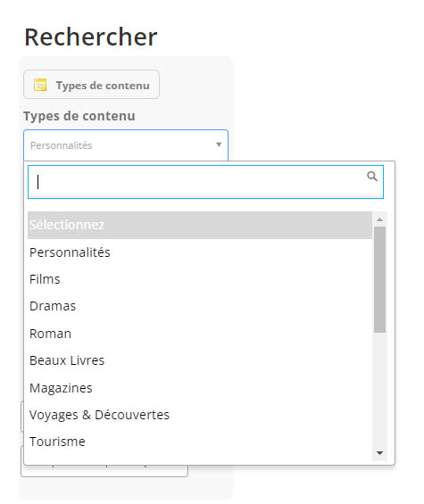The width and height of the screenshot is (424, 504).
Task: Click the Rechercher page heading
Action: pos(91,37)
